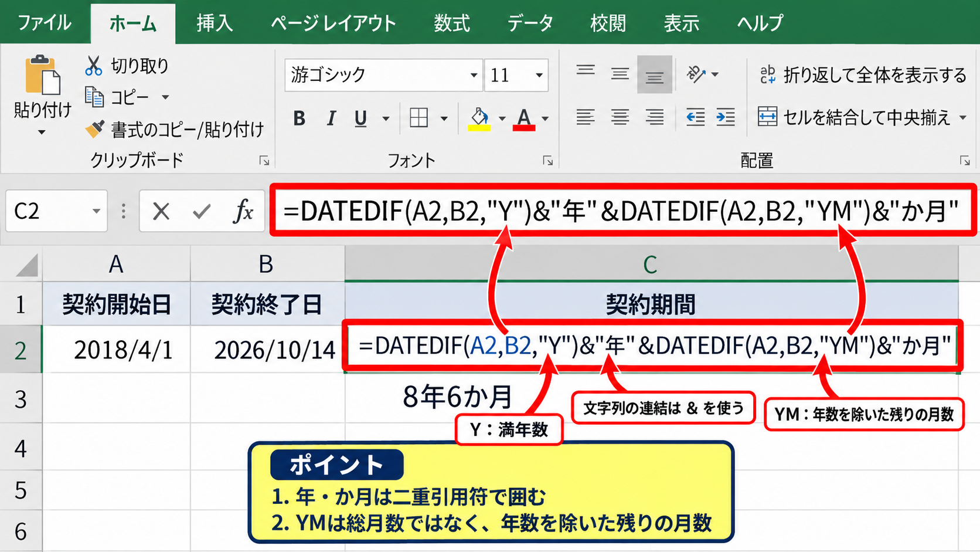Switch to the ページレイアウト tab

click(334, 23)
